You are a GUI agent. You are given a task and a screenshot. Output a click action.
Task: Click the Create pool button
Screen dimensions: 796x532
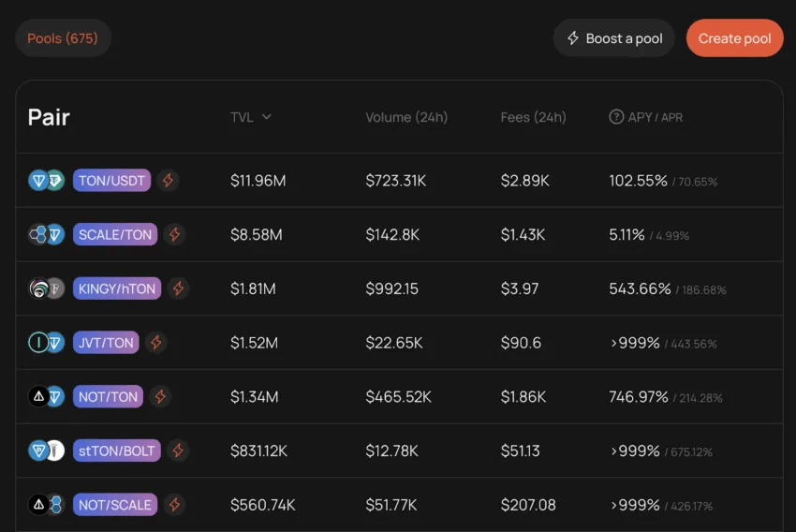pyautogui.click(x=734, y=38)
